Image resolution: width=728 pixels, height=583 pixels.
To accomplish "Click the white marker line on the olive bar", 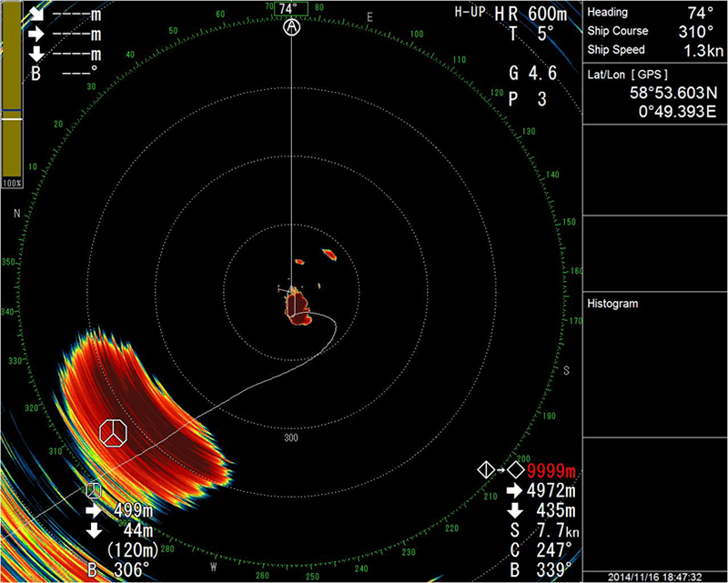I will pos(13,118).
